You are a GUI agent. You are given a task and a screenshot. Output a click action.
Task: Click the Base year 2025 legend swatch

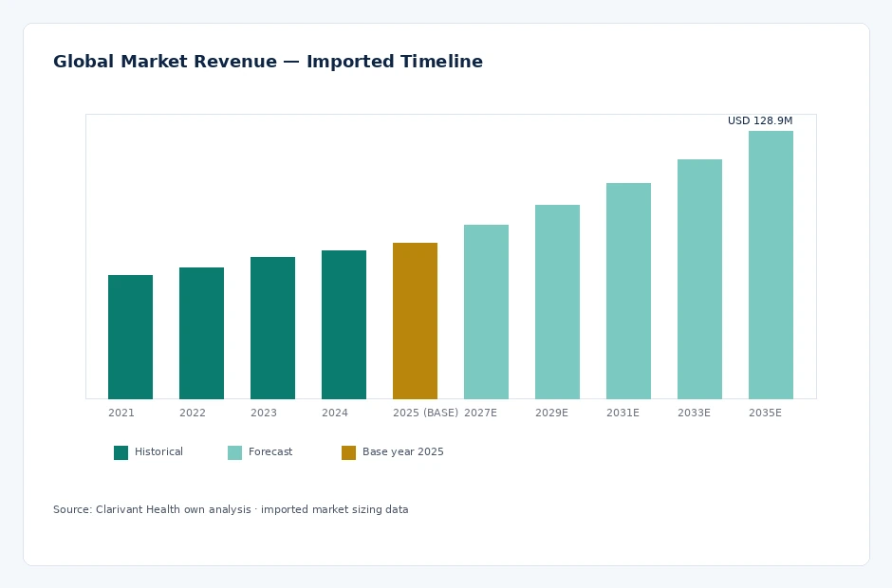tap(348, 452)
